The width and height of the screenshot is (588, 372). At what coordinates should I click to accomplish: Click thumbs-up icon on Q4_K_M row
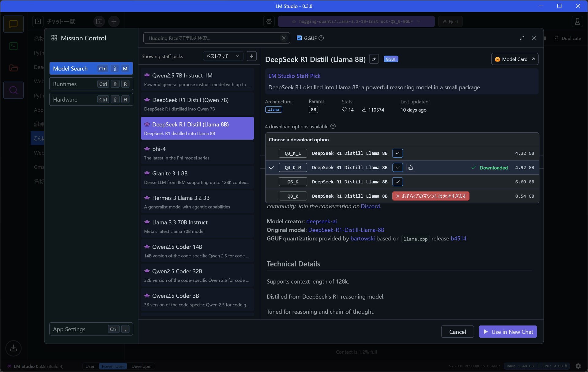(411, 167)
